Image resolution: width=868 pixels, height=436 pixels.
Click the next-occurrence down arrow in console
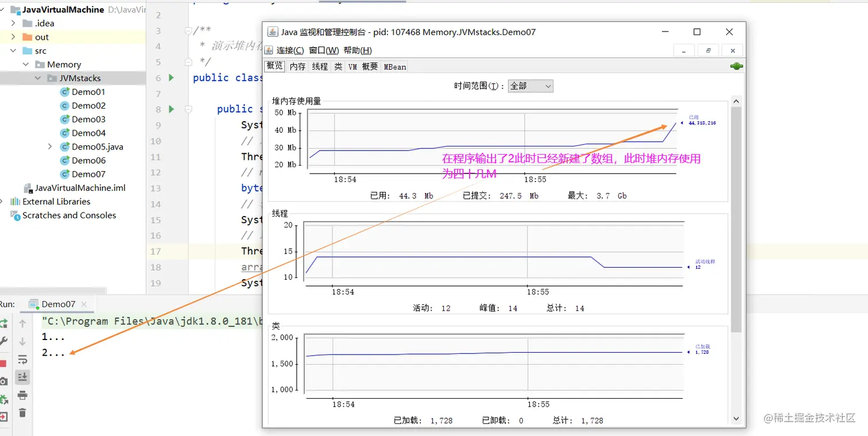22,341
